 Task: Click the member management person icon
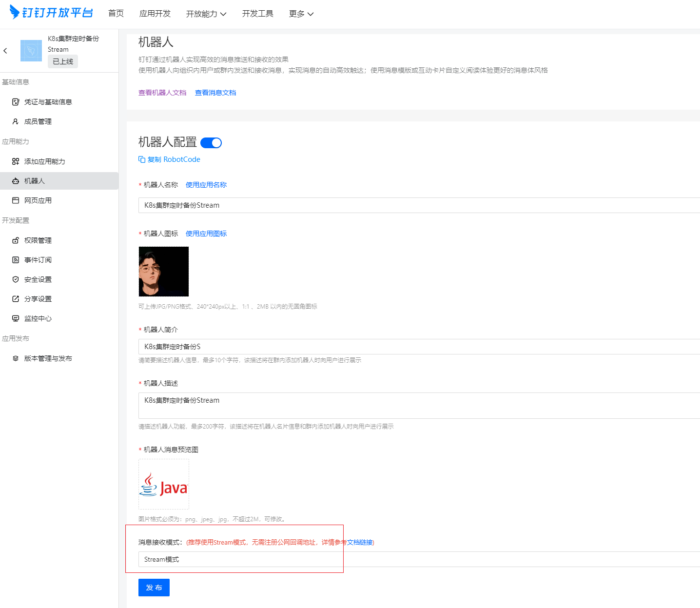pyautogui.click(x=16, y=121)
